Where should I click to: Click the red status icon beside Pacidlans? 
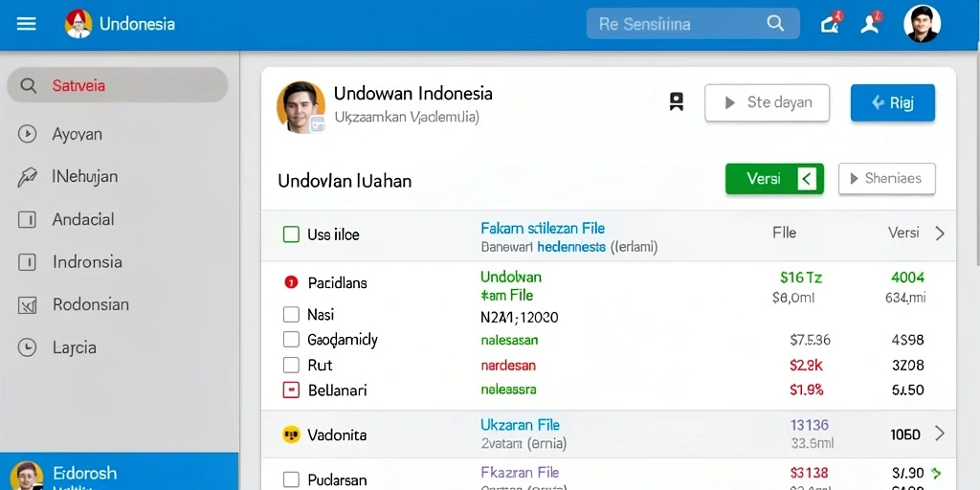(291, 282)
